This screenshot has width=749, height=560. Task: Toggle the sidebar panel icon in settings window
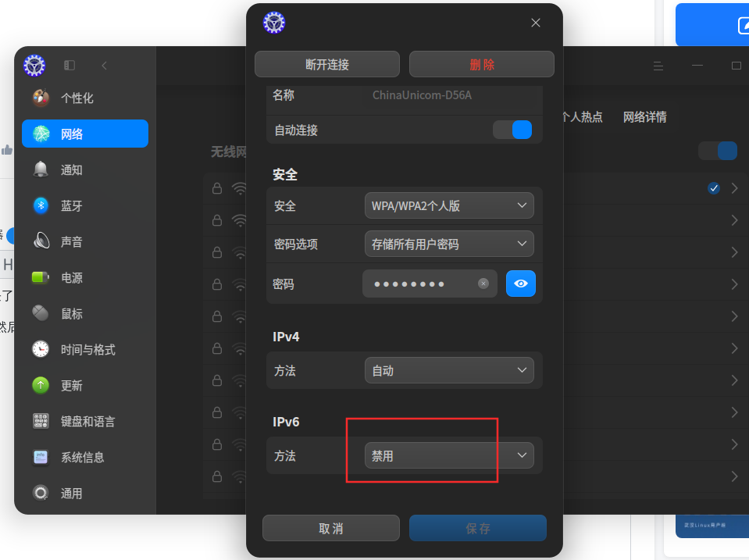[x=70, y=66]
